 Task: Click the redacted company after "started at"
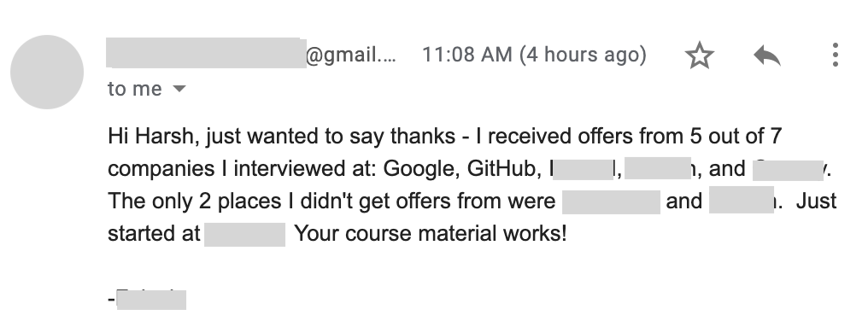coord(244,234)
